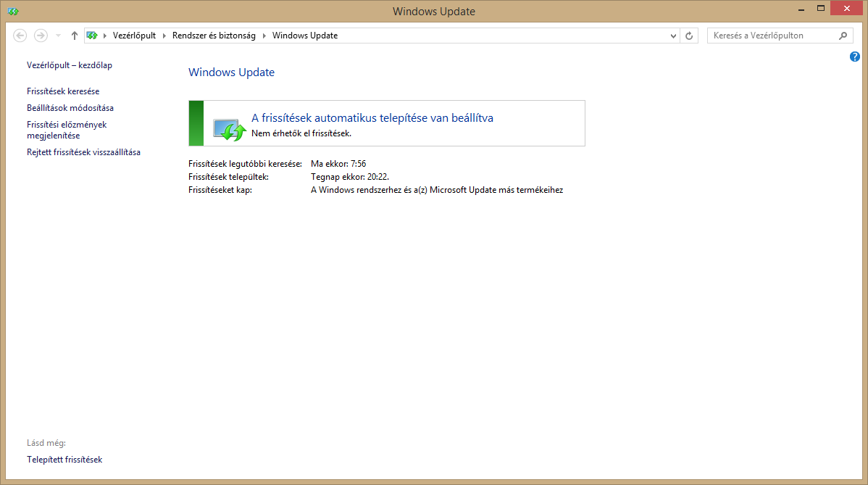Click the 'Nem érhetők el frissítések.' text
Image resolution: width=868 pixels, height=485 pixels.
click(x=301, y=133)
